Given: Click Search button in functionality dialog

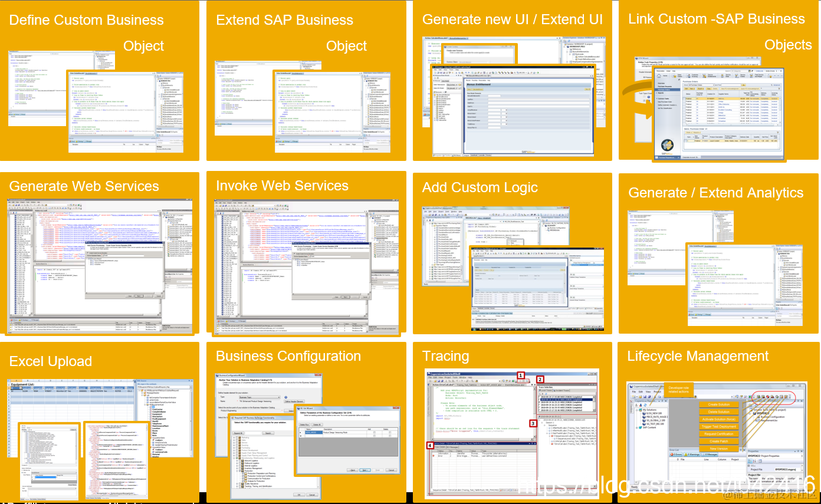Looking at the screenshot, I should pos(268,433).
